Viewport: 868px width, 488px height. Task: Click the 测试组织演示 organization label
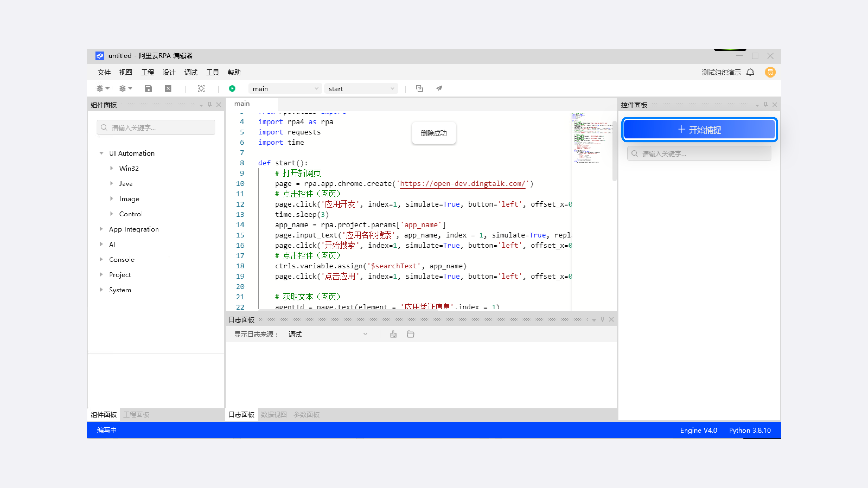point(721,72)
